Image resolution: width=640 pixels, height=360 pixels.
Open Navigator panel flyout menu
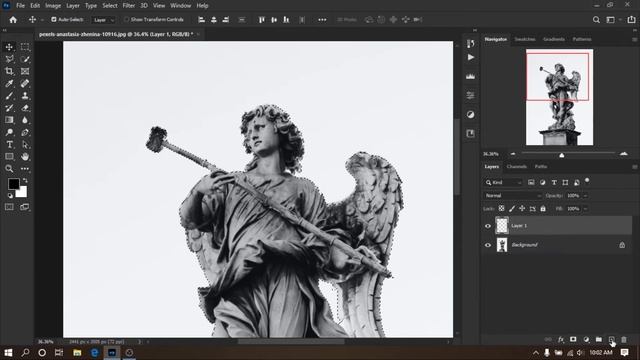pyautogui.click(x=634, y=40)
